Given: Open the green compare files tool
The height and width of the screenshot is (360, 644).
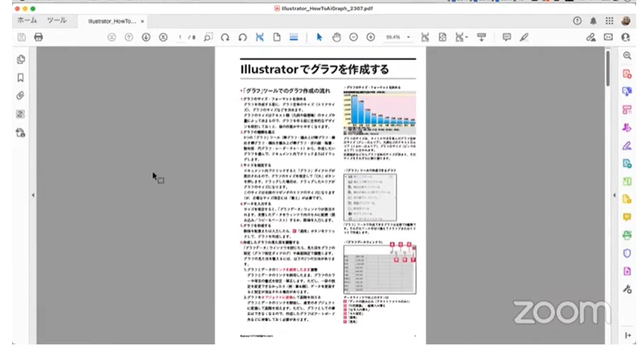Looking at the screenshot, I should (x=627, y=181).
